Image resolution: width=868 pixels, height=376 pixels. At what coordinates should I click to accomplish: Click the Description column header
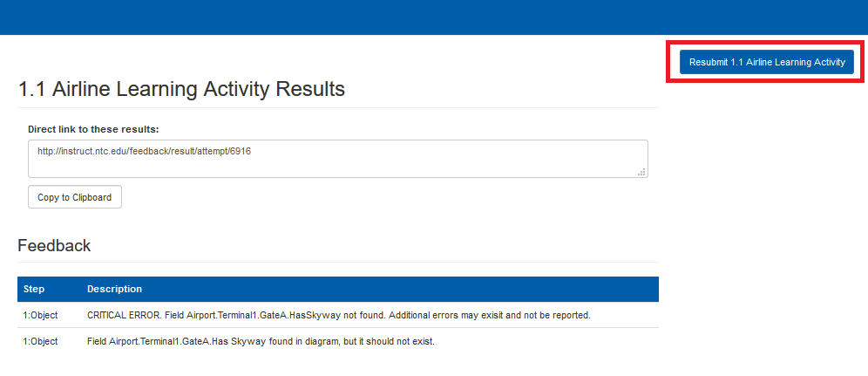[x=114, y=289]
